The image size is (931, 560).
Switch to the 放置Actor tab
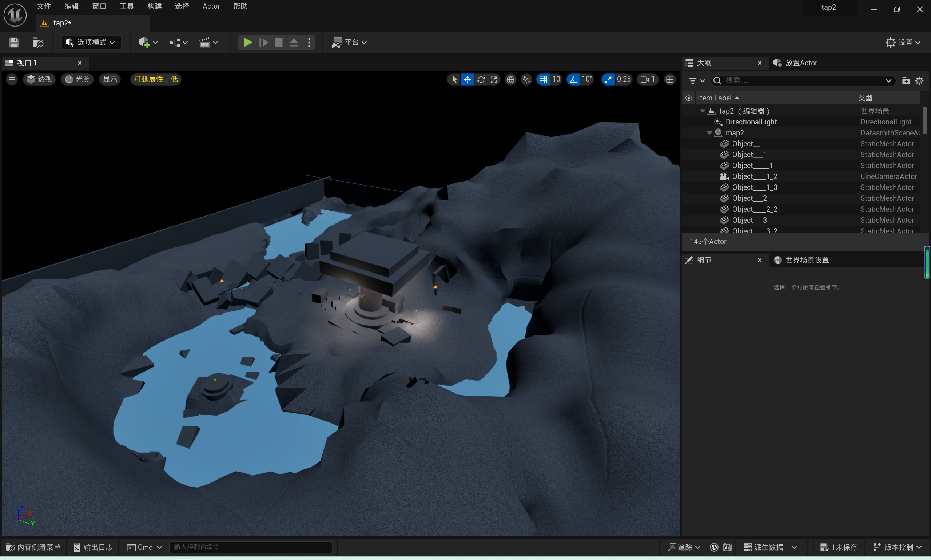[x=795, y=63]
